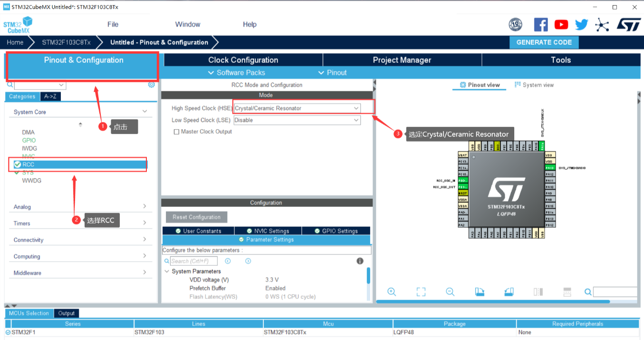Open the Window menu
The width and height of the screenshot is (644, 340).
tap(188, 24)
